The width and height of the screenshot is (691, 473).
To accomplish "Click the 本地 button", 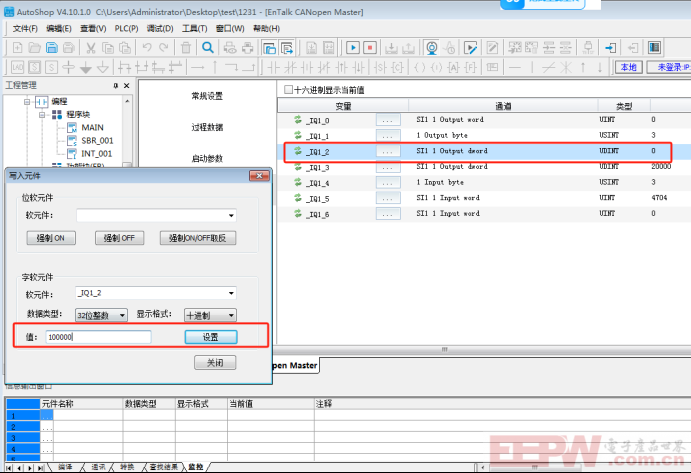I will [628, 67].
